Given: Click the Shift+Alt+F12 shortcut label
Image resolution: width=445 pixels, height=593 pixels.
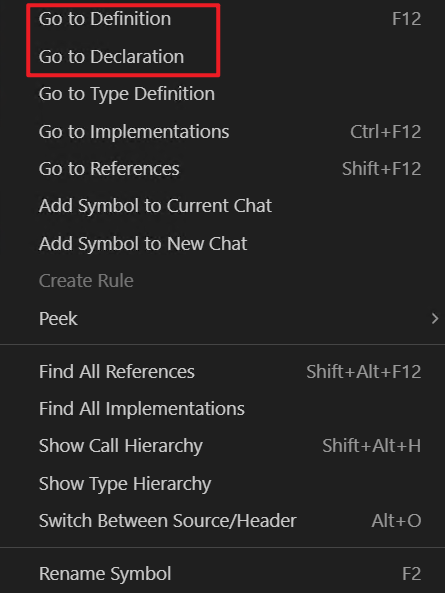Looking at the screenshot, I should [364, 372].
